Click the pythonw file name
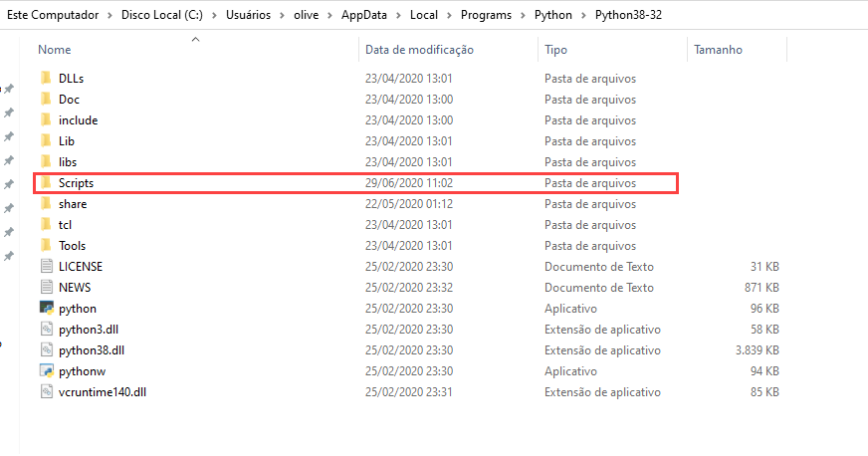 82,371
